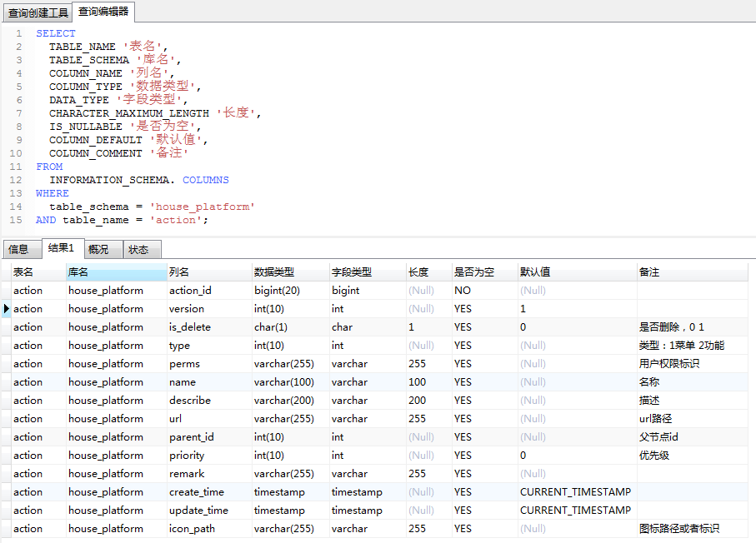Select the NO cell in 是否为空 column
The image size is (756, 543).
click(x=484, y=291)
